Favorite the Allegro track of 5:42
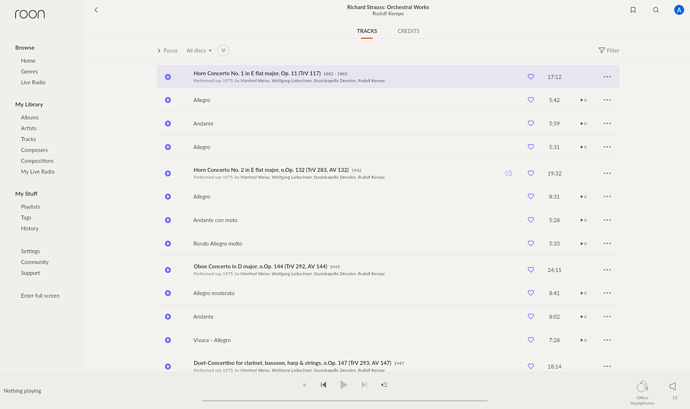 (x=531, y=100)
